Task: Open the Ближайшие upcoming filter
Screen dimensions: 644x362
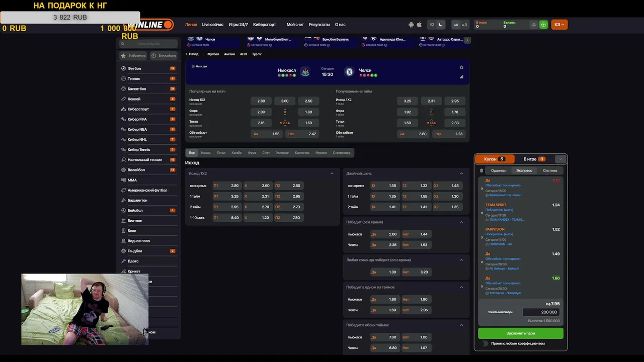Action: click(164, 56)
